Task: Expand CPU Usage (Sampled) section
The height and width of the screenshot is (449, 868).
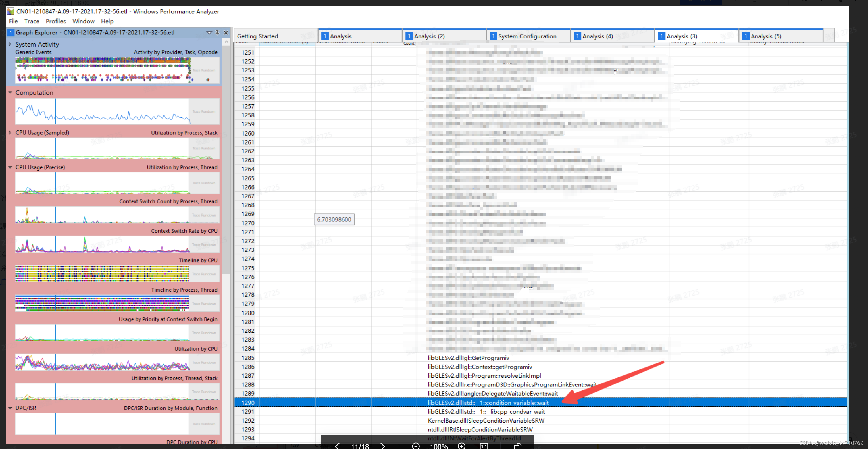Action: (10, 132)
